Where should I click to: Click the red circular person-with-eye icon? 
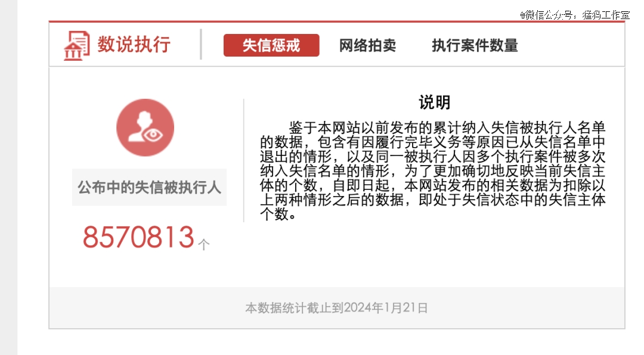click(x=145, y=127)
